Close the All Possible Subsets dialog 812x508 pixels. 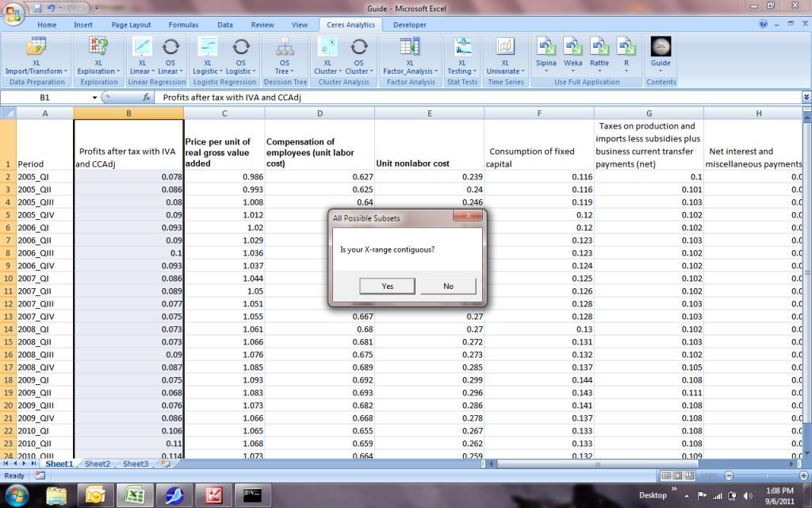click(468, 215)
